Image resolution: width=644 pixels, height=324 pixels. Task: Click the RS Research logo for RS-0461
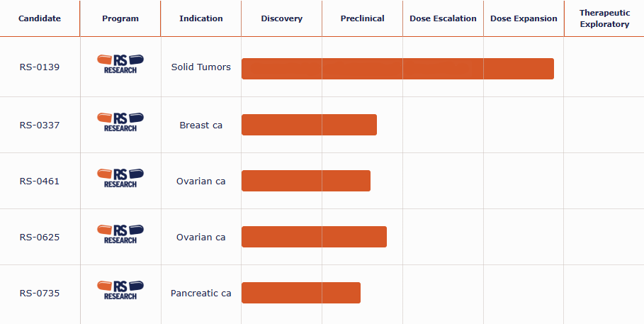tap(120, 178)
